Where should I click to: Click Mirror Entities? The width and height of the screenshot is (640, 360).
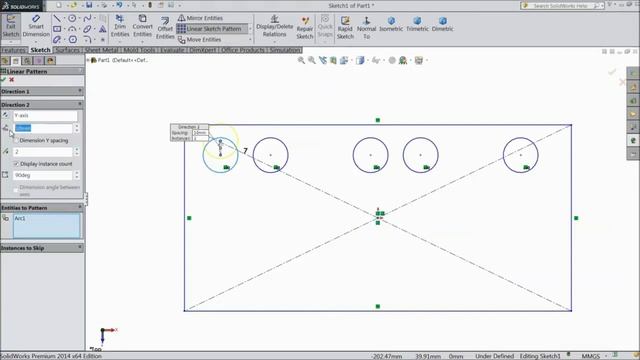point(200,18)
